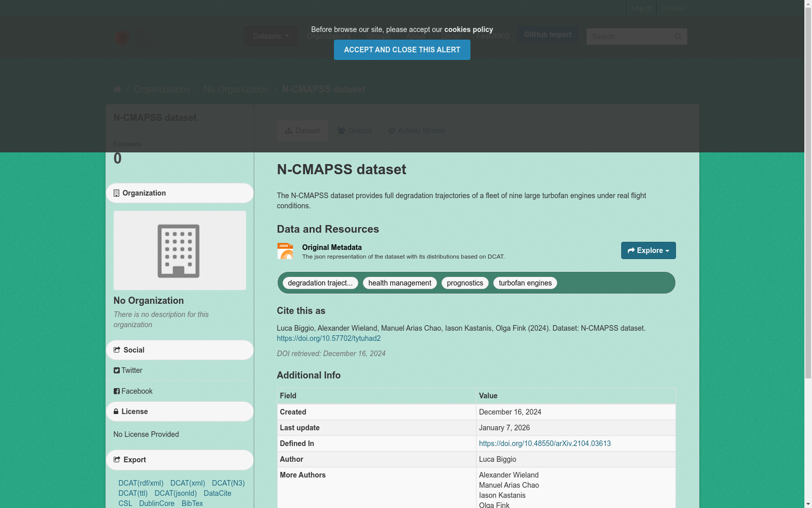The image size is (812, 508).
Task: Accept and close the cookies alert
Action: click(x=401, y=50)
